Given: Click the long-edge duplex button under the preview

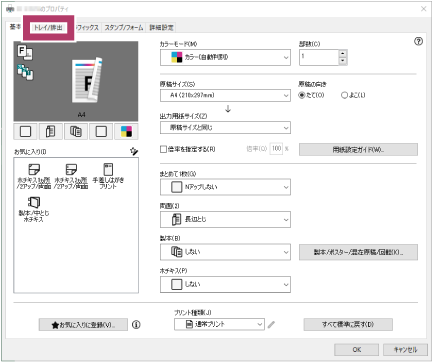Looking at the screenshot, I should (x=51, y=131).
